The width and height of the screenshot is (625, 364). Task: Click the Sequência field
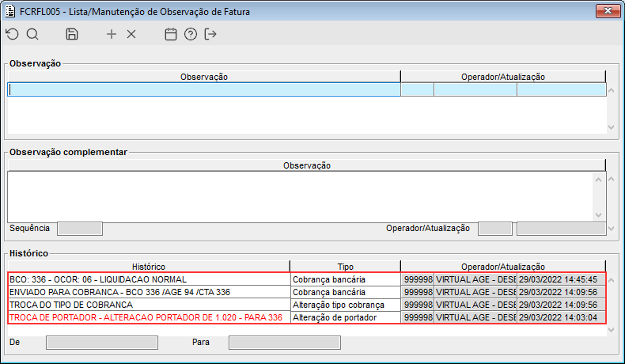(x=80, y=229)
